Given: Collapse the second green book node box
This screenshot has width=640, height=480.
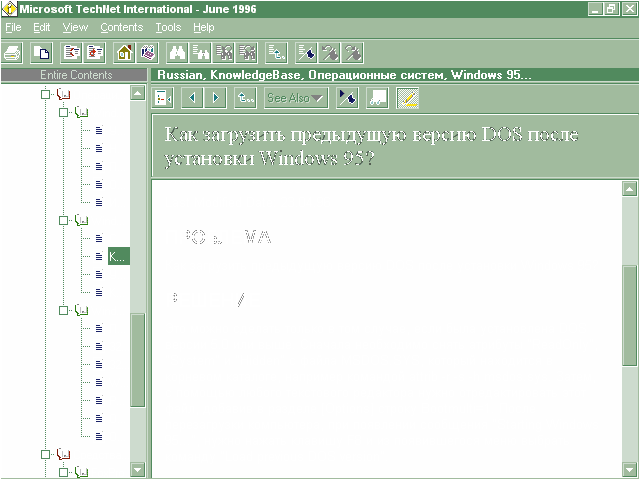Looking at the screenshot, I should [x=63, y=220].
